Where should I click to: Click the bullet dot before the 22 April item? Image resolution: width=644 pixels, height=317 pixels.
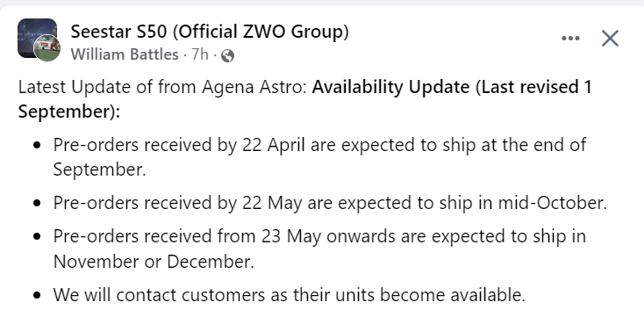tap(38, 145)
